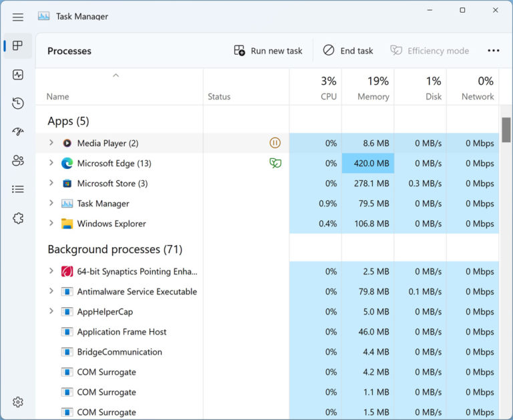Screen dimensions: 513x420
Task: Click the Application Frame Host icon
Action: [67, 332]
